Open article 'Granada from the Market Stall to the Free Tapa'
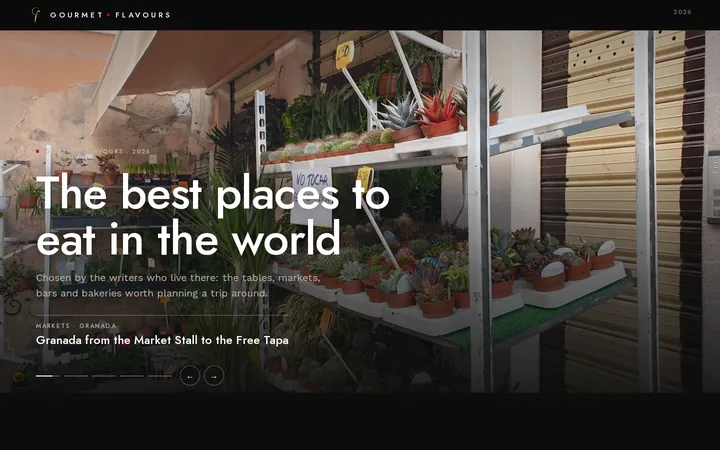The image size is (720, 450). point(162,340)
